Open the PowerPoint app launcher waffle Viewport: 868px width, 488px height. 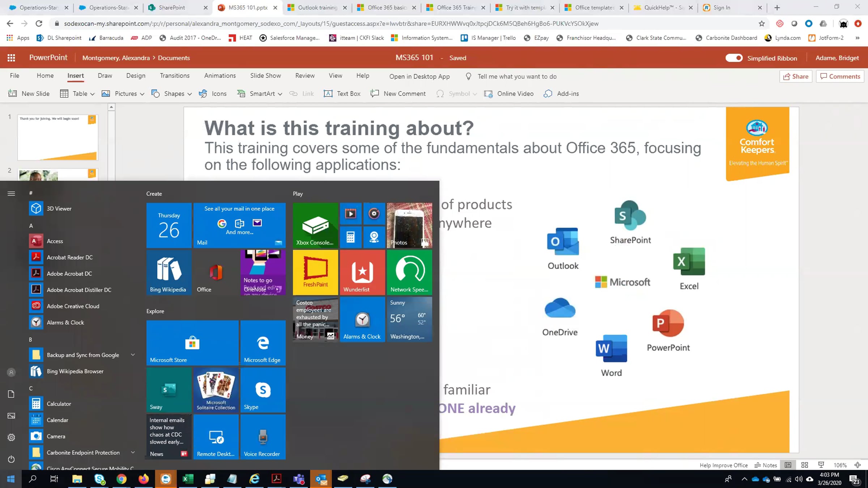(11, 58)
